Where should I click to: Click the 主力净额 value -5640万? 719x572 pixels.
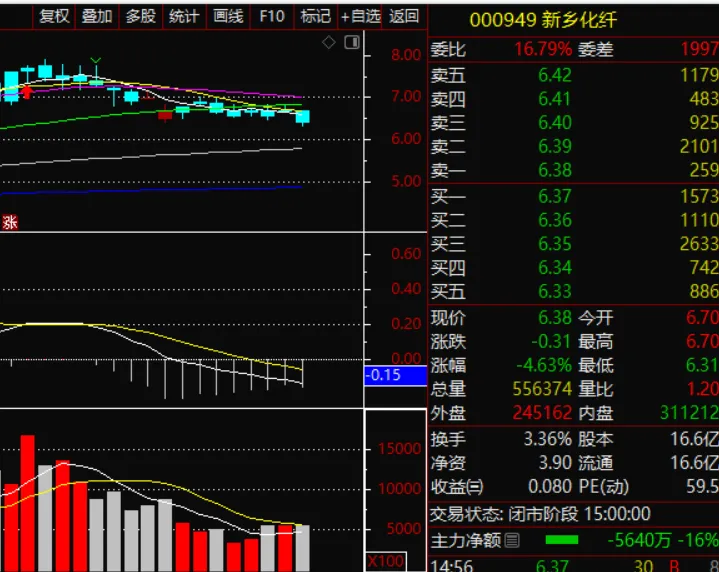(x=639, y=541)
